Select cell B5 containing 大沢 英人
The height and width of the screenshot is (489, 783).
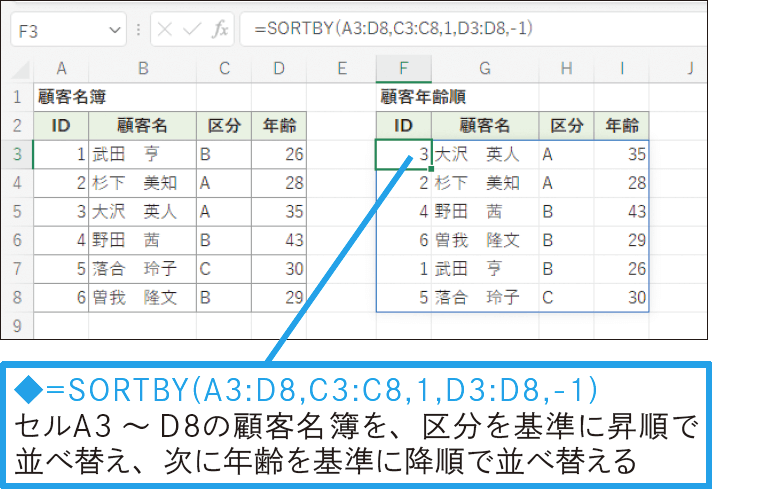(x=142, y=212)
